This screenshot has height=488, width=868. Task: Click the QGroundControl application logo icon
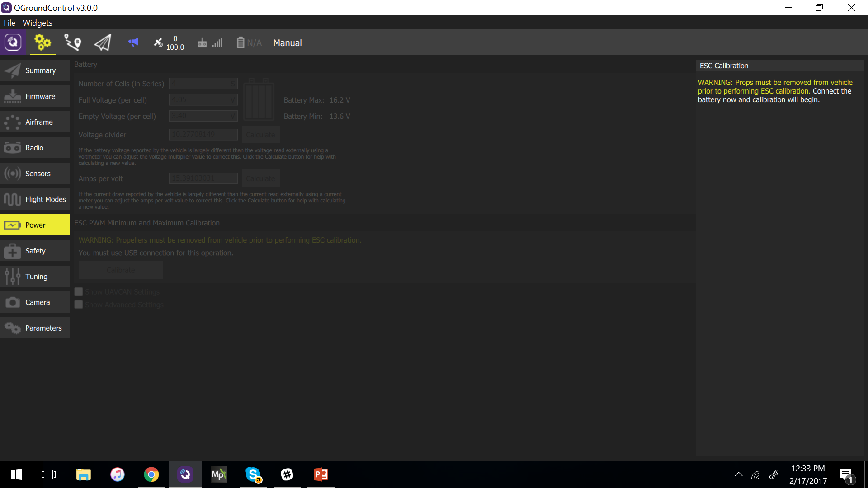13,42
